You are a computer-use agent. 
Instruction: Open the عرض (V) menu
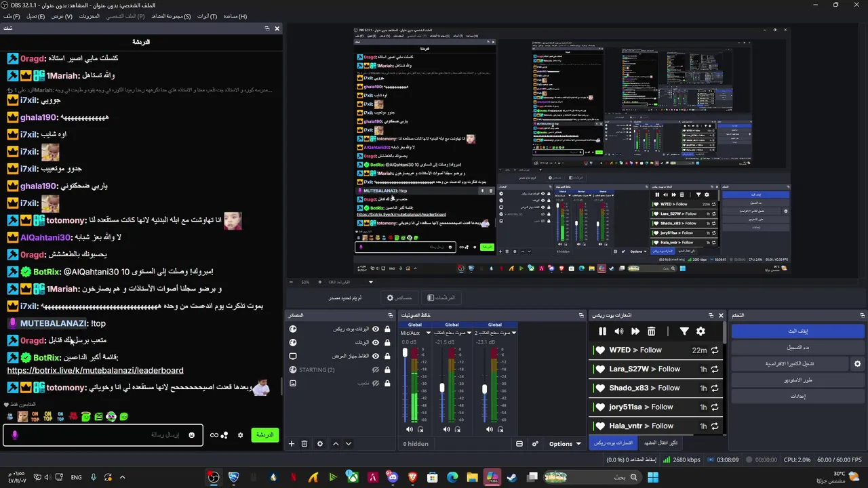point(62,16)
